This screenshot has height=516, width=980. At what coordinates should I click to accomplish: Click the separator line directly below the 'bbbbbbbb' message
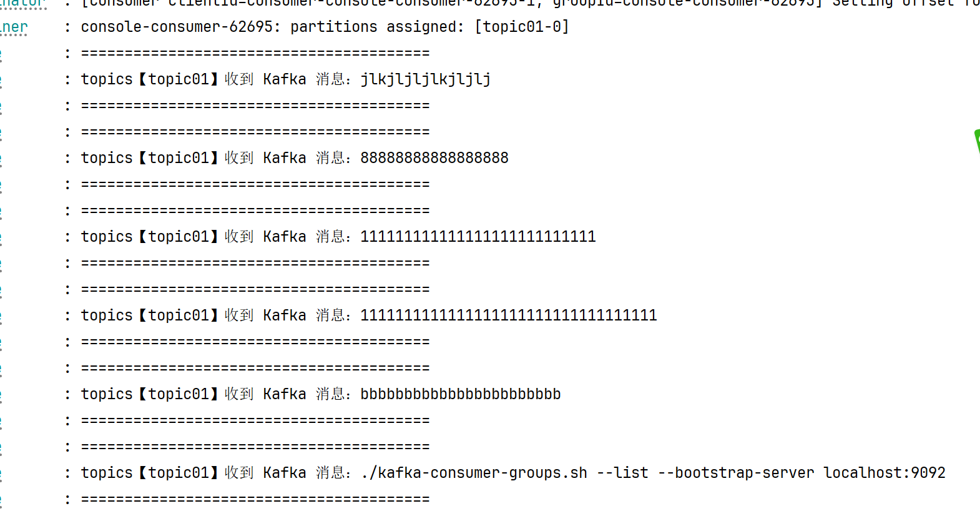tap(255, 420)
